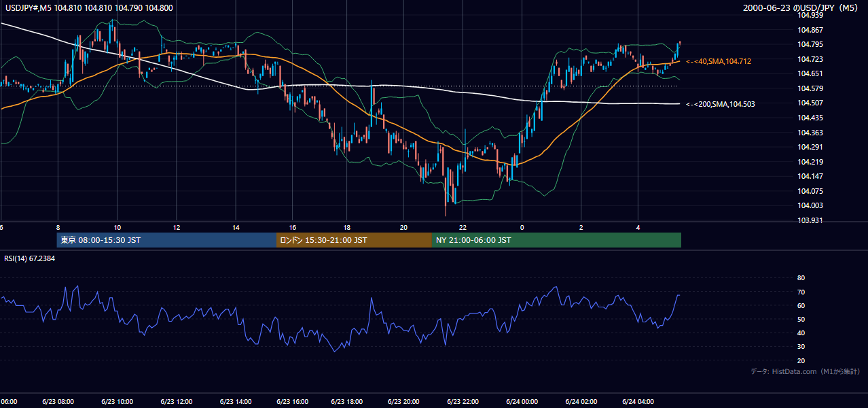Click hour tick 10 under price chart
Image resolution: width=868 pixels, height=408 pixels.
[117, 228]
